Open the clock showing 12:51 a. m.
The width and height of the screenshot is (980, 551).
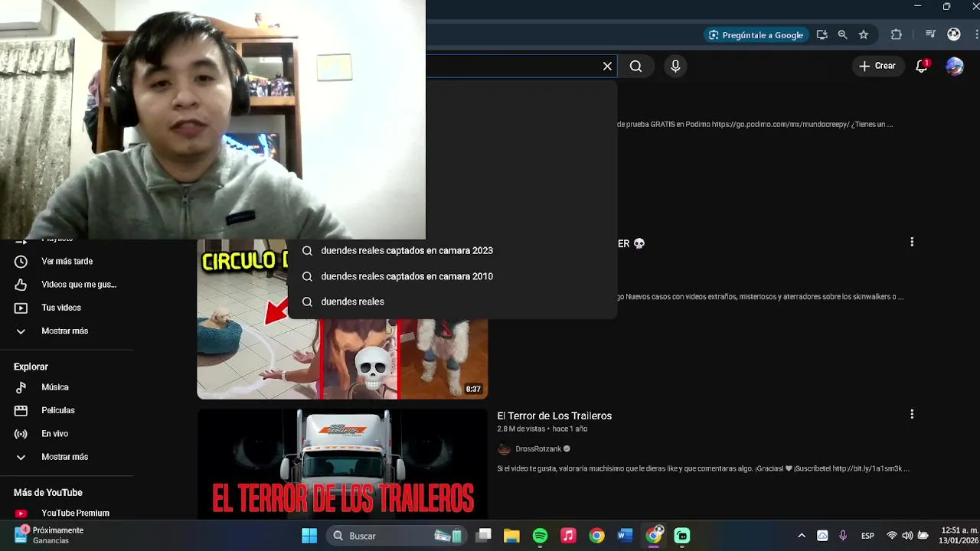[x=960, y=536]
